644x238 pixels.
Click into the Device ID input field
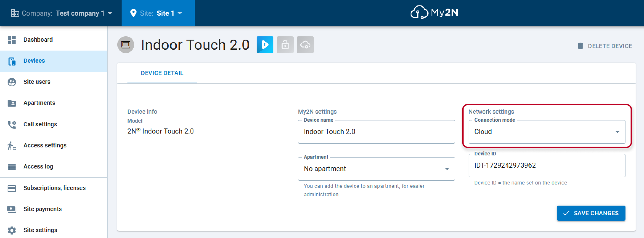(x=547, y=166)
